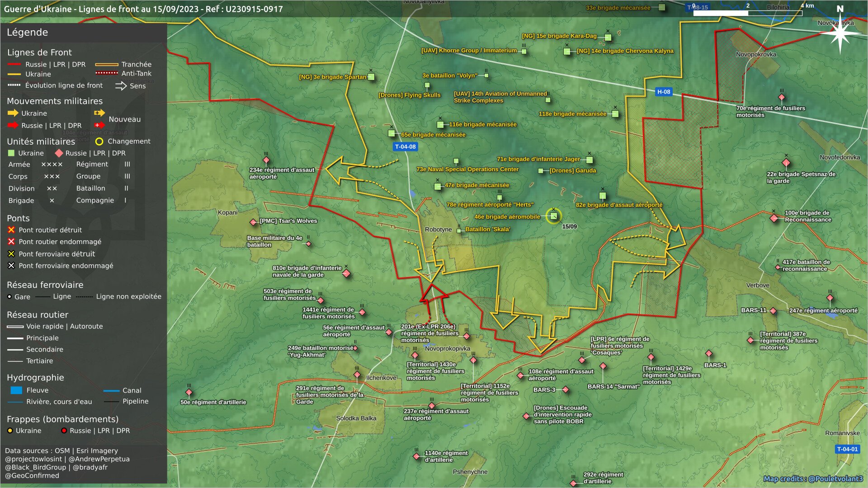Click the Pshenychne village label
868x488 pixels.
pos(470,472)
